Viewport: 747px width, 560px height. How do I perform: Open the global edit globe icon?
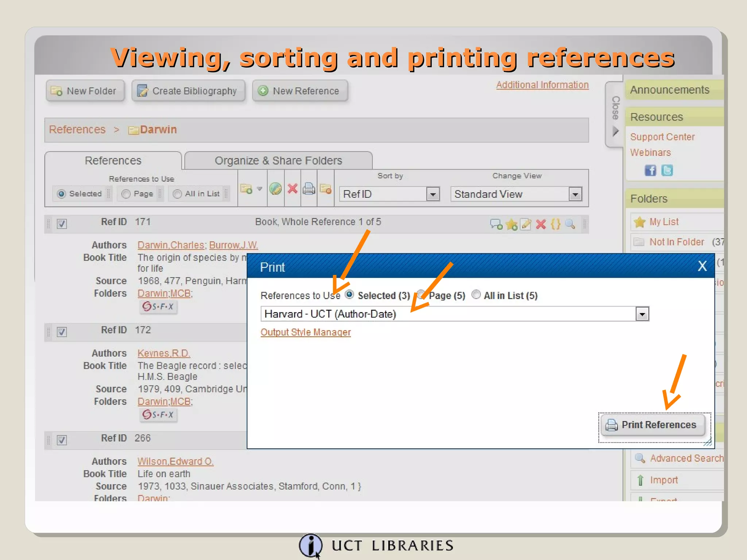click(x=275, y=188)
